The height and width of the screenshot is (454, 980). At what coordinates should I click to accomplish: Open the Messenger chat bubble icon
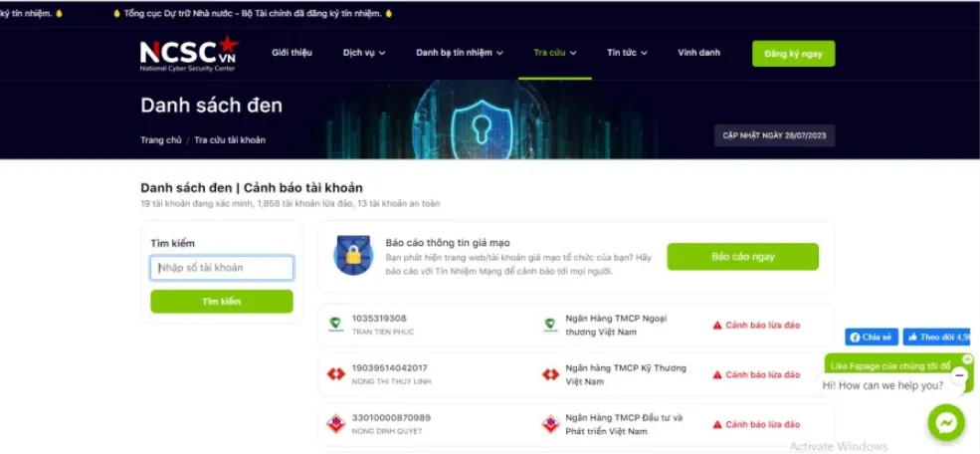coord(946,423)
